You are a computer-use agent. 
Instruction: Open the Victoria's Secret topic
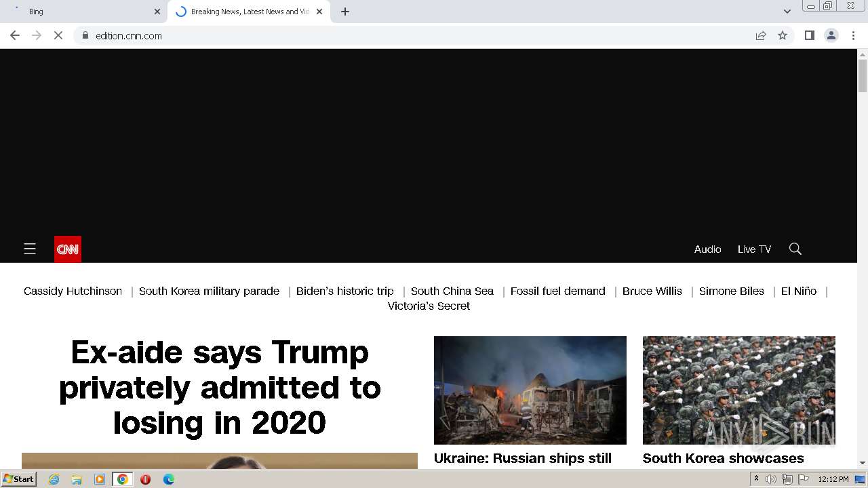pos(429,306)
